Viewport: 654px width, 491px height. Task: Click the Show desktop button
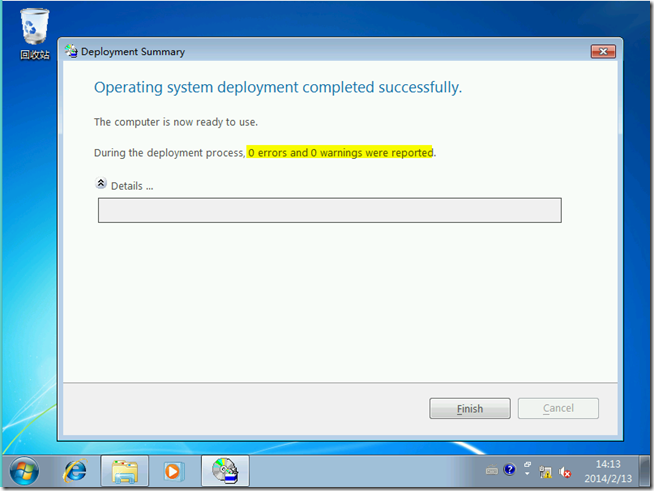coord(645,471)
